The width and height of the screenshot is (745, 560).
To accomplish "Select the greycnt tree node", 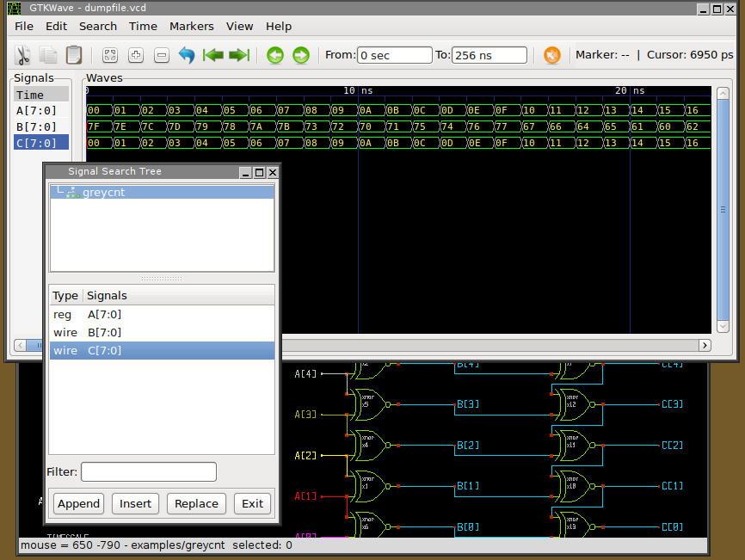I will coord(103,193).
